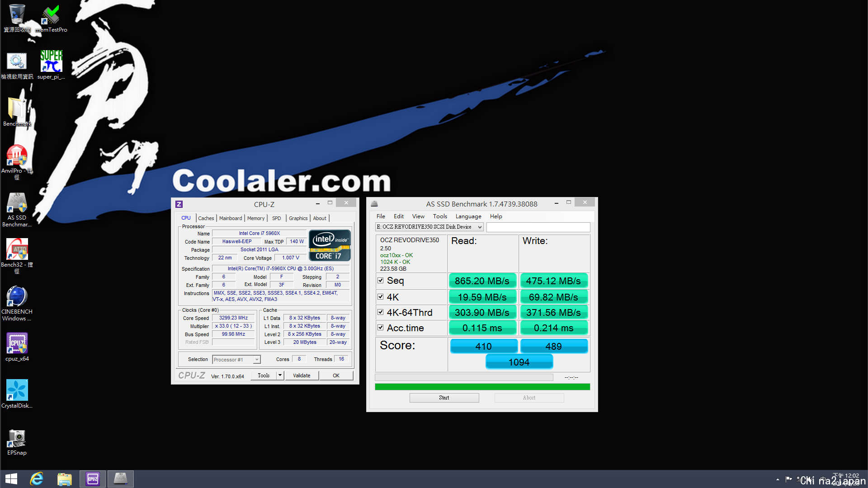Click the 4K write result 69.82 MB/s
868x488 pixels.
pos(553,297)
